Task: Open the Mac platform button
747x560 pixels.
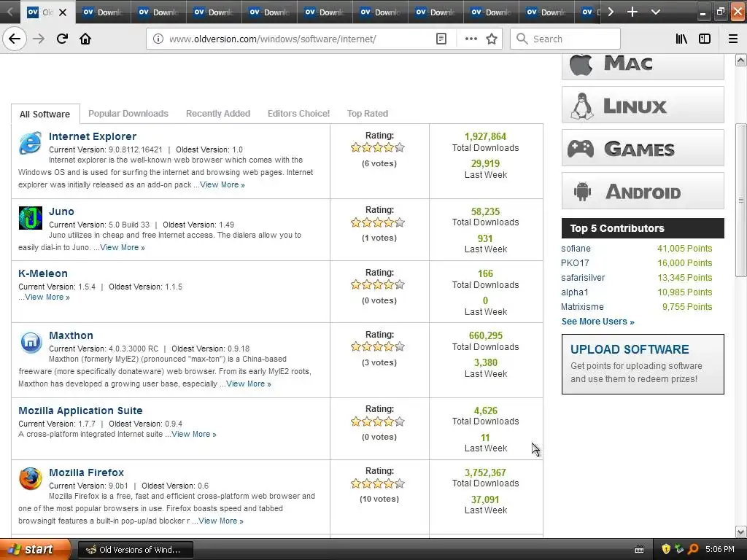Action: (643, 65)
